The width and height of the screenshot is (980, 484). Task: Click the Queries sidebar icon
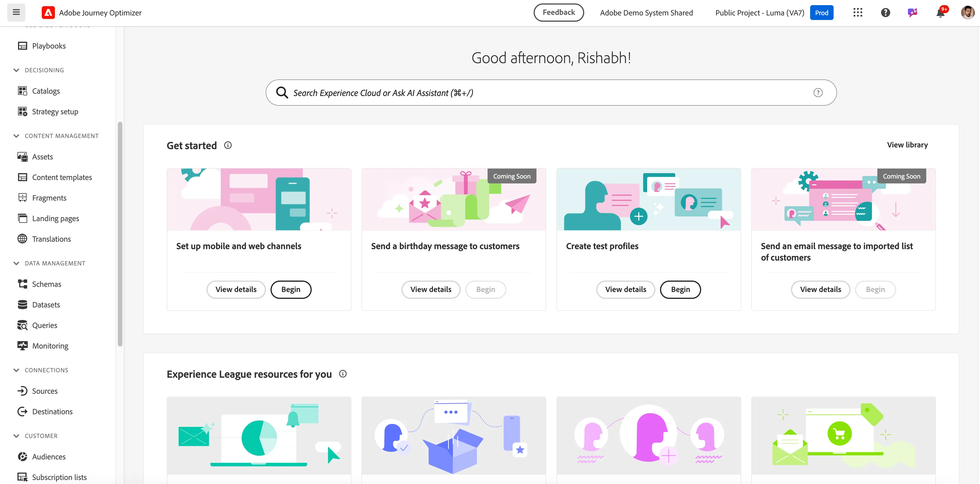click(x=22, y=325)
